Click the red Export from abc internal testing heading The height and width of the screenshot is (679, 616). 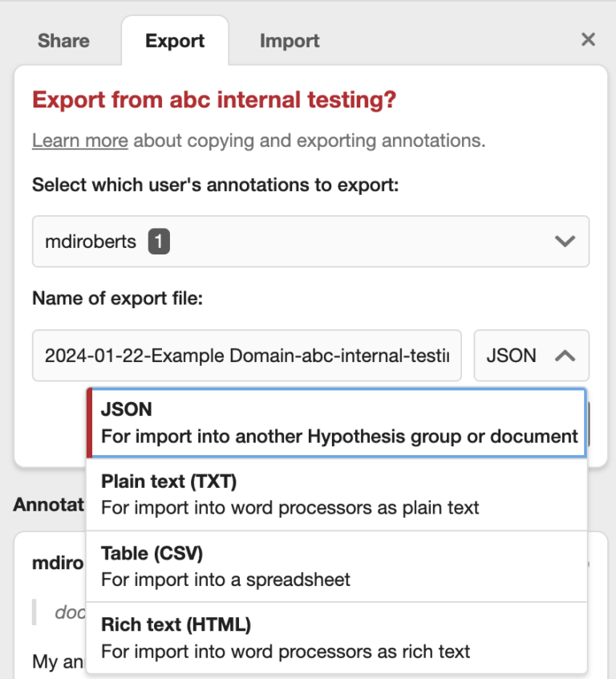pos(214,101)
